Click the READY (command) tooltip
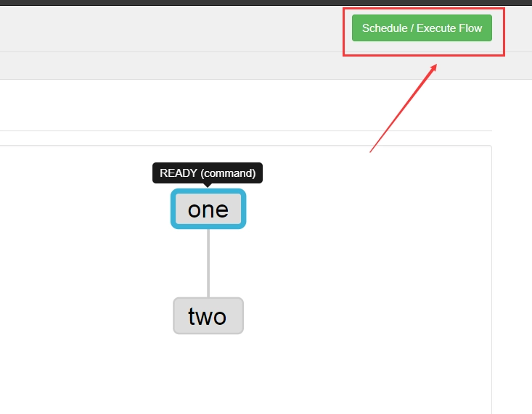Screen dimensions: 532x414 [208, 173]
